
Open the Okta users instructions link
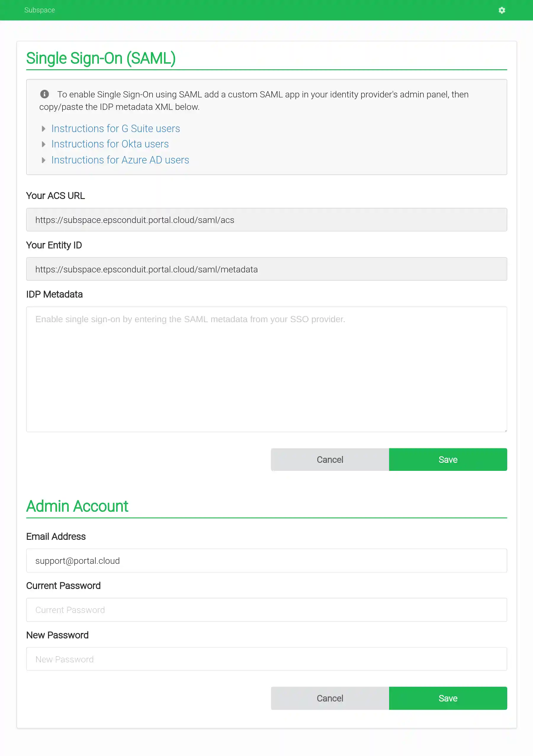click(x=110, y=144)
